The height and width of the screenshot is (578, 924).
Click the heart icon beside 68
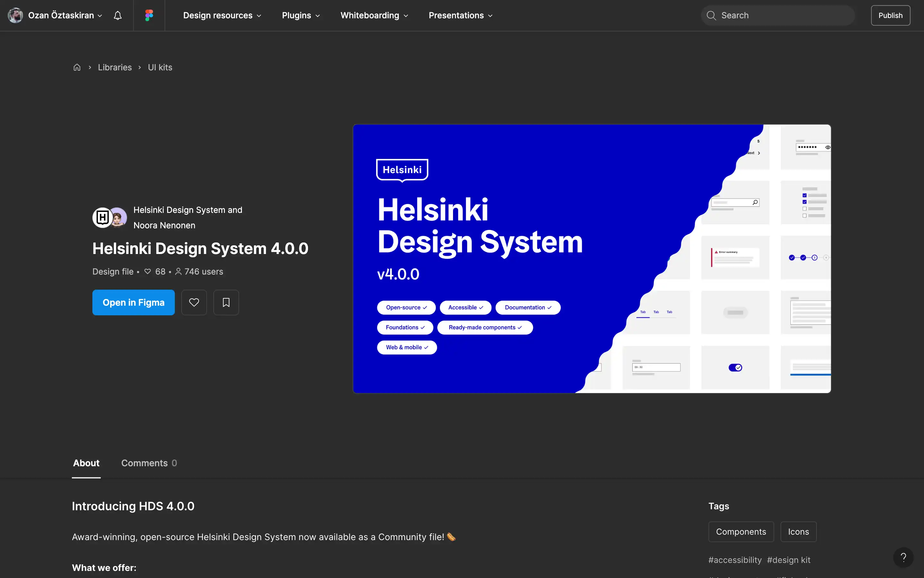(x=147, y=271)
